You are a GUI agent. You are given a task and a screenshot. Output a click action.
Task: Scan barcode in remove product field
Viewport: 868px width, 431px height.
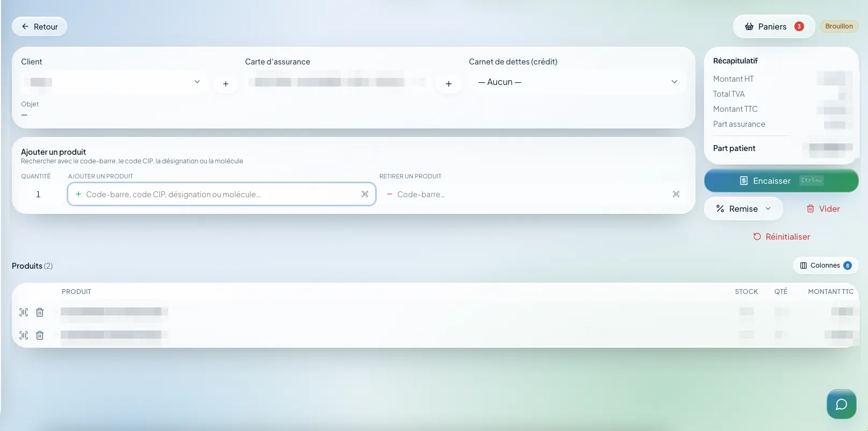(x=676, y=194)
